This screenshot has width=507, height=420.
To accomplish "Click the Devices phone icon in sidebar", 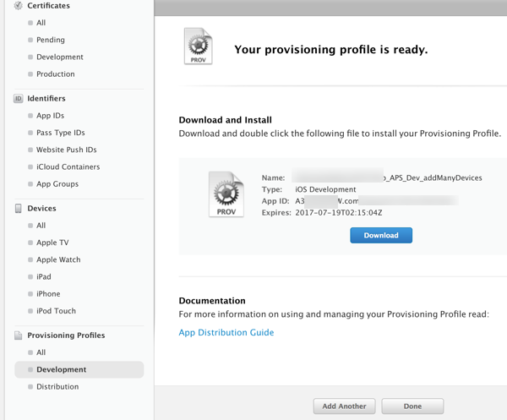I will point(19,209).
